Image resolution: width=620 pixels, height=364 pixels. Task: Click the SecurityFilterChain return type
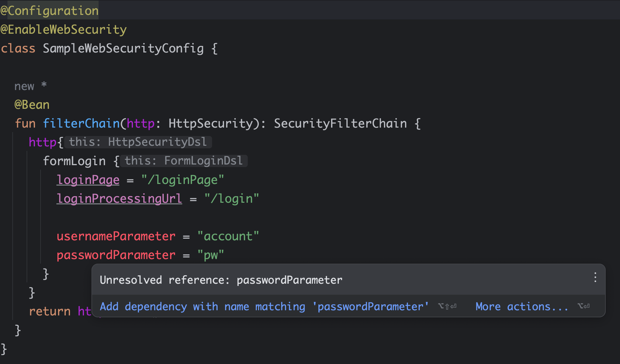340,123
